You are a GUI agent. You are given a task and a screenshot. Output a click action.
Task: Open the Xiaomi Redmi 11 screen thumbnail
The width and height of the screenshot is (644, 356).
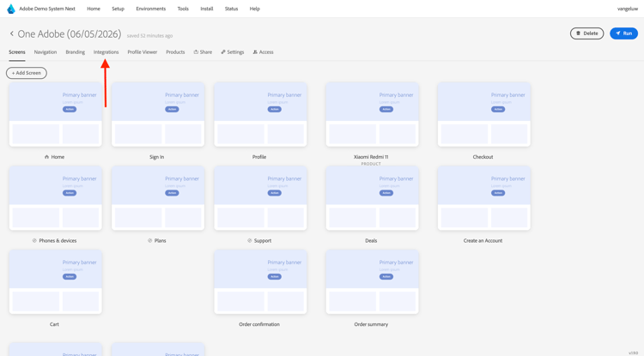(x=372, y=114)
